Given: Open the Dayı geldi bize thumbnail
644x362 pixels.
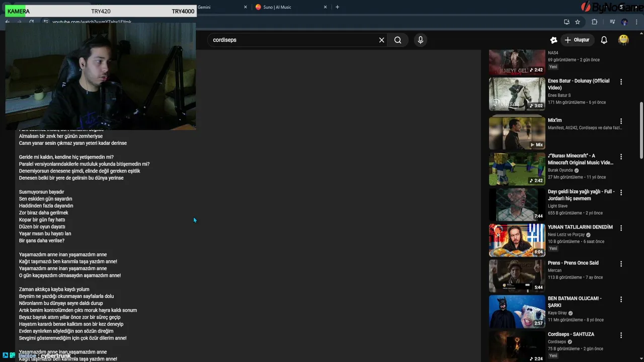Looking at the screenshot, I should 517,205.
